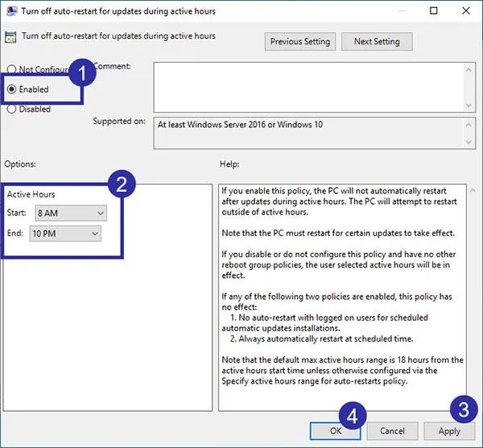Click the 'Supported on:' label
The image size is (483, 448).
[x=119, y=121]
